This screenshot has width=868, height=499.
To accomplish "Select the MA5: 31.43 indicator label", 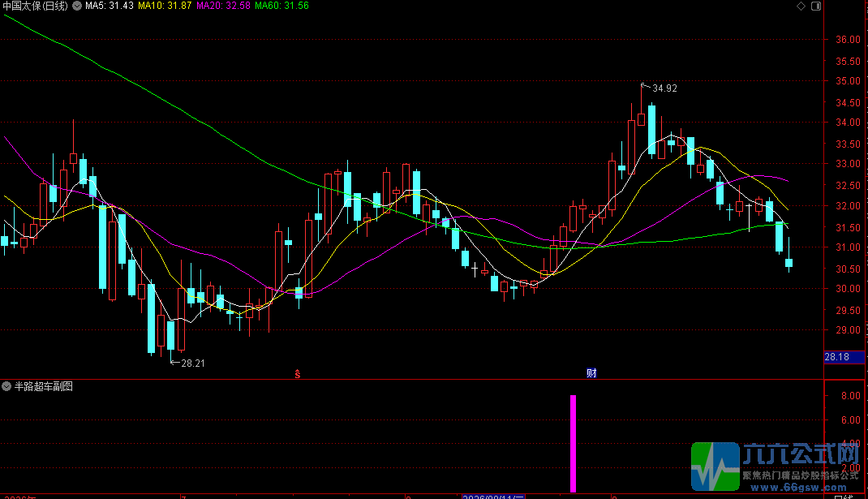I will click(109, 6).
